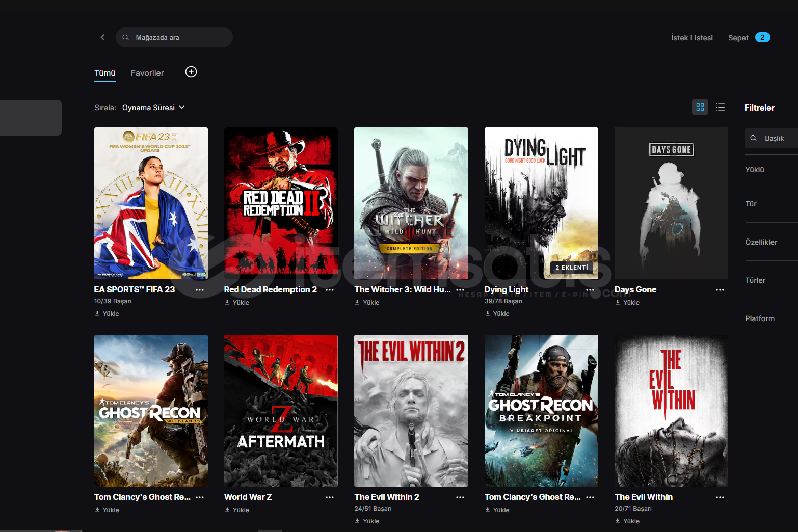Image resolution: width=798 pixels, height=532 pixels.
Task: Click Yükle under Ghost Recon Wildlands
Action: pyautogui.click(x=107, y=510)
